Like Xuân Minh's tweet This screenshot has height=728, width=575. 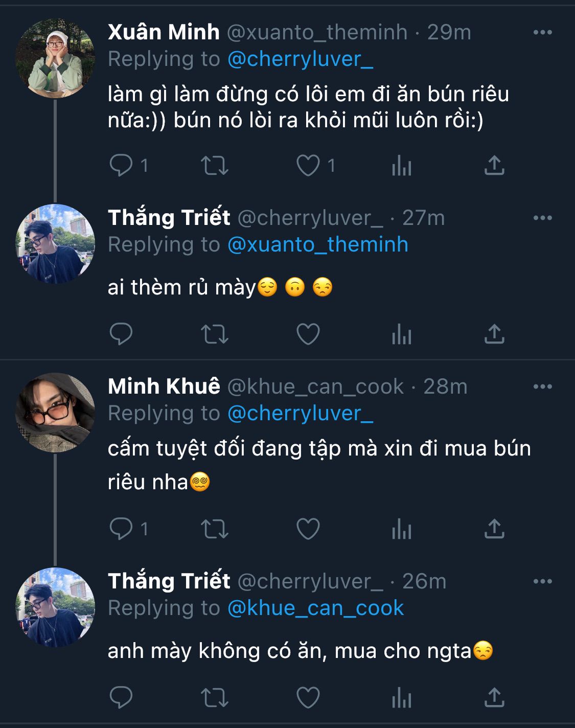pos(308,166)
